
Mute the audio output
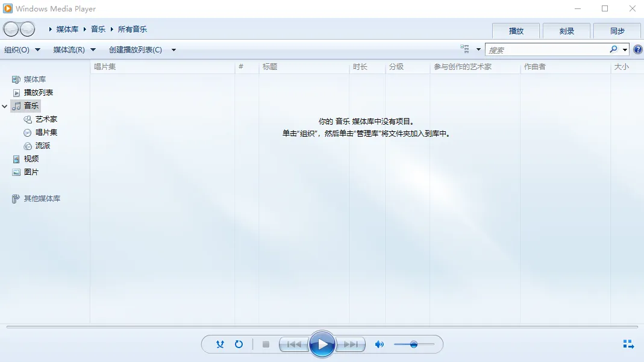coord(379,344)
